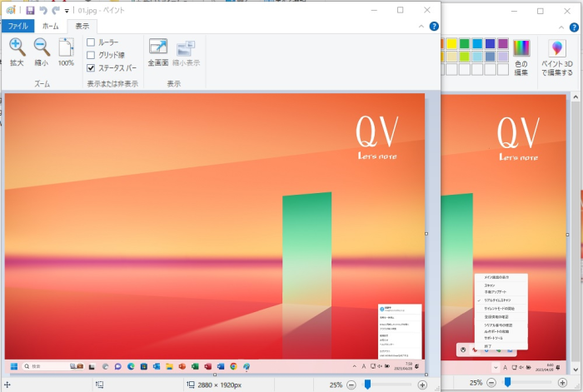Enable the ルーラー checkbox
The height and width of the screenshot is (392, 583).
(x=91, y=42)
